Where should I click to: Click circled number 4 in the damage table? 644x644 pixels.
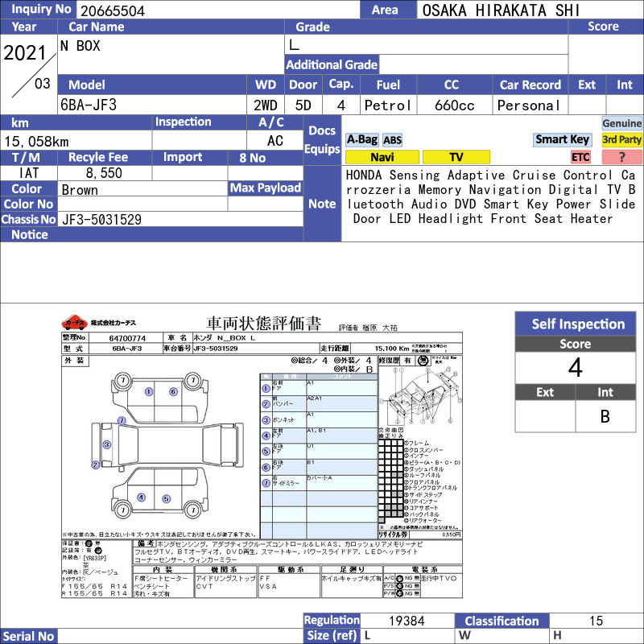pos(266,436)
